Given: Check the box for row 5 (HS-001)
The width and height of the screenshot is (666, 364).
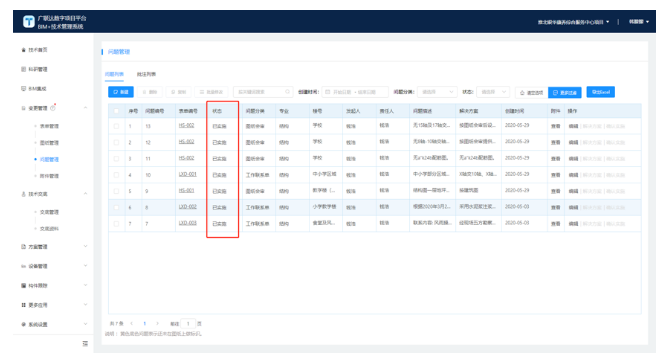Looking at the screenshot, I should click(116, 191).
